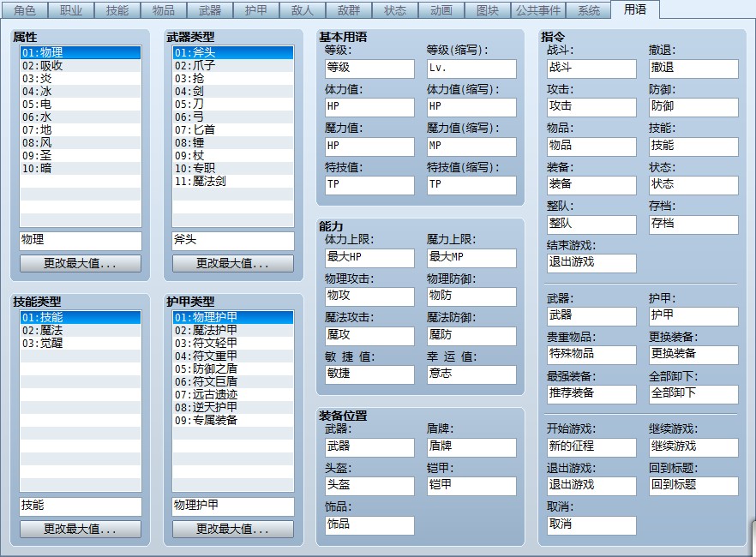The height and width of the screenshot is (557, 756).
Task: Click the 开始游戏 field containing 新的征程
Action: click(591, 447)
